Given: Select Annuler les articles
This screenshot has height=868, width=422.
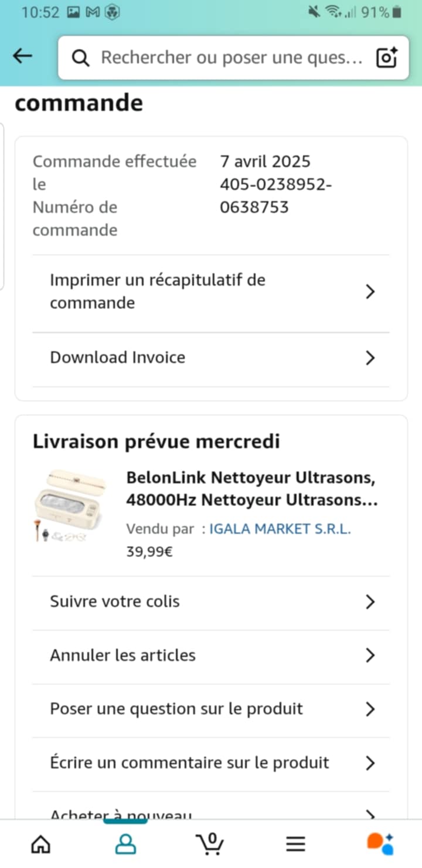Looking at the screenshot, I should 122,655.
